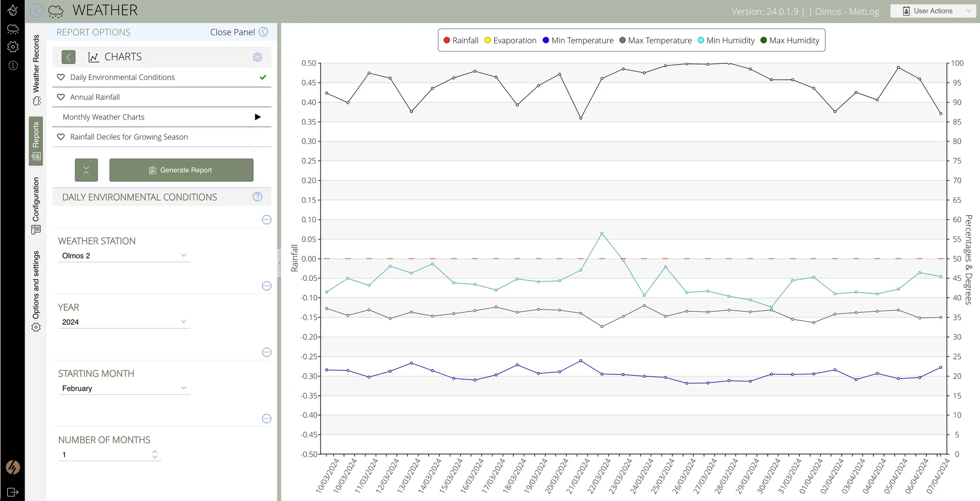
Task: Click the Number of Months input field
Action: 110,455
